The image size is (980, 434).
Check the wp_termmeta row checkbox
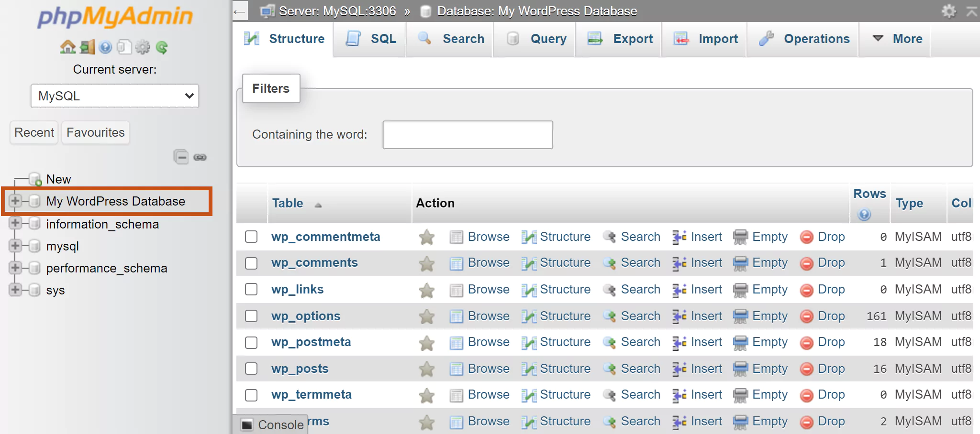pos(251,395)
